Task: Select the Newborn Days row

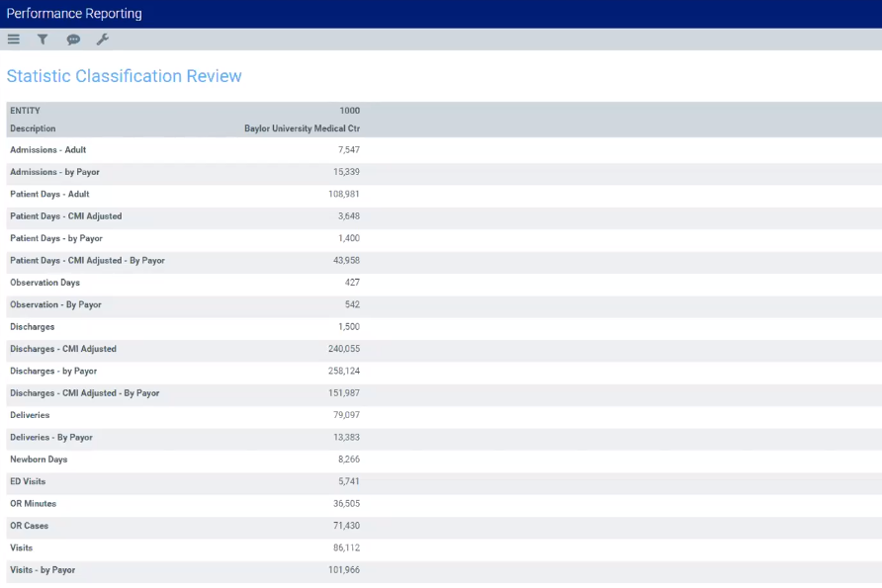Action: click(x=39, y=460)
